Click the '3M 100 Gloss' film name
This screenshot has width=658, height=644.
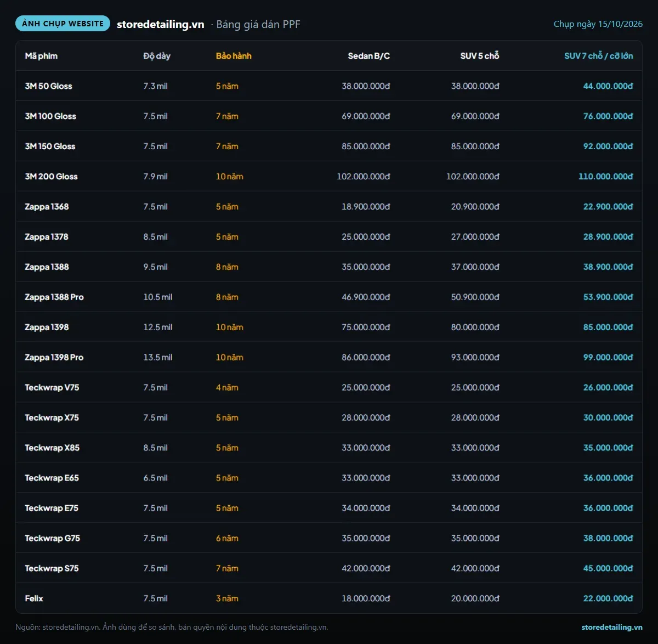coord(50,116)
